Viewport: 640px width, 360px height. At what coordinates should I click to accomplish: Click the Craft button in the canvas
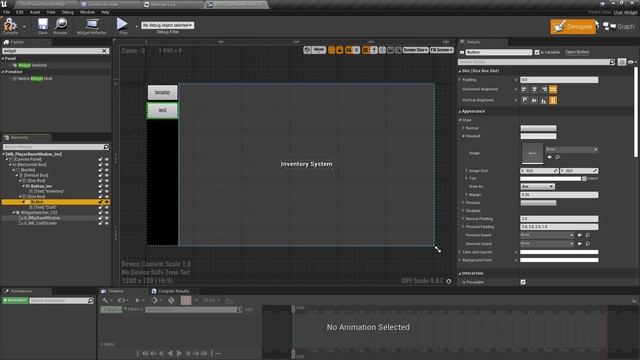(162, 111)
